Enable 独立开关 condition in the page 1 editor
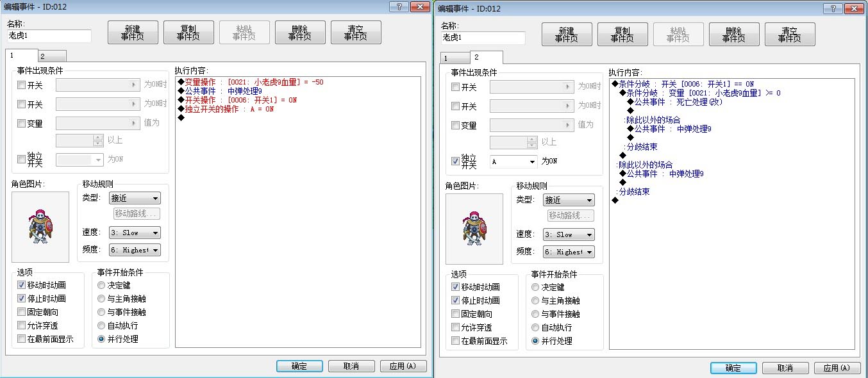This screenshot has width=868, height=378. click(22, 160)
